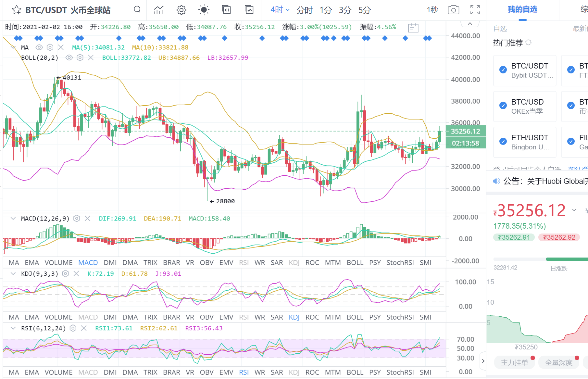The width and height of the screenshot is (588, 379).
Task: Collapse the KDJ indicator panel
Action: pyautogui.click(x=13, y=274)
